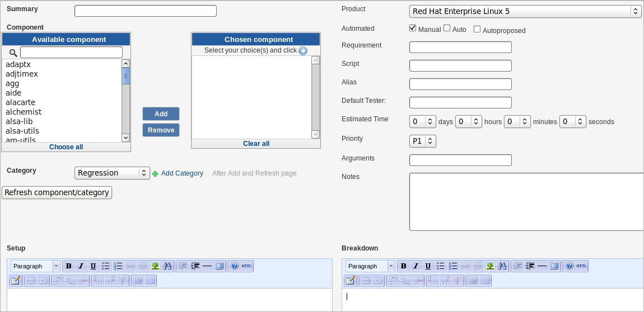Open HTML source editor in Breakdown toolbar
Viewport: 644px width, 312px height.
[582, 266]
